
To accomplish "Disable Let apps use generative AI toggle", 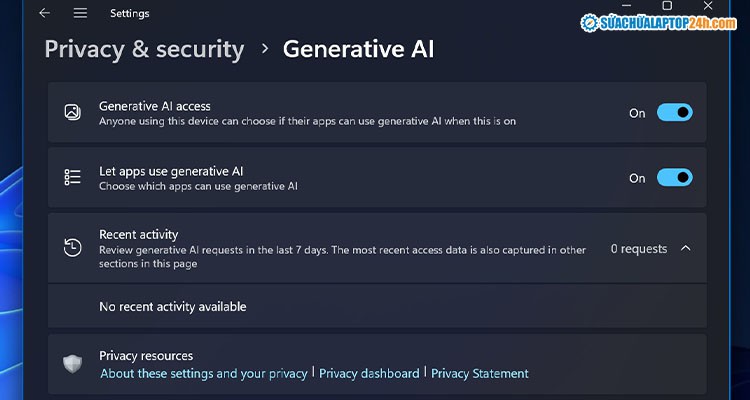I will point(674,177).
